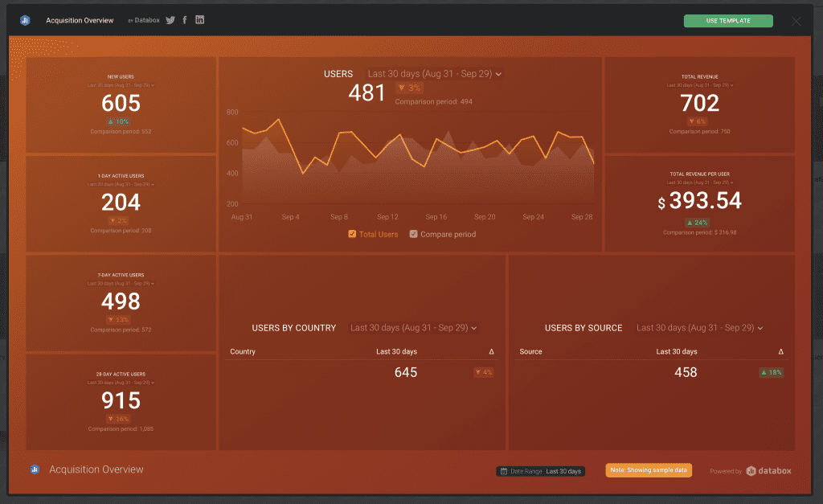
Task: Click the 645 value in Country table
Action: coord(406,372)
